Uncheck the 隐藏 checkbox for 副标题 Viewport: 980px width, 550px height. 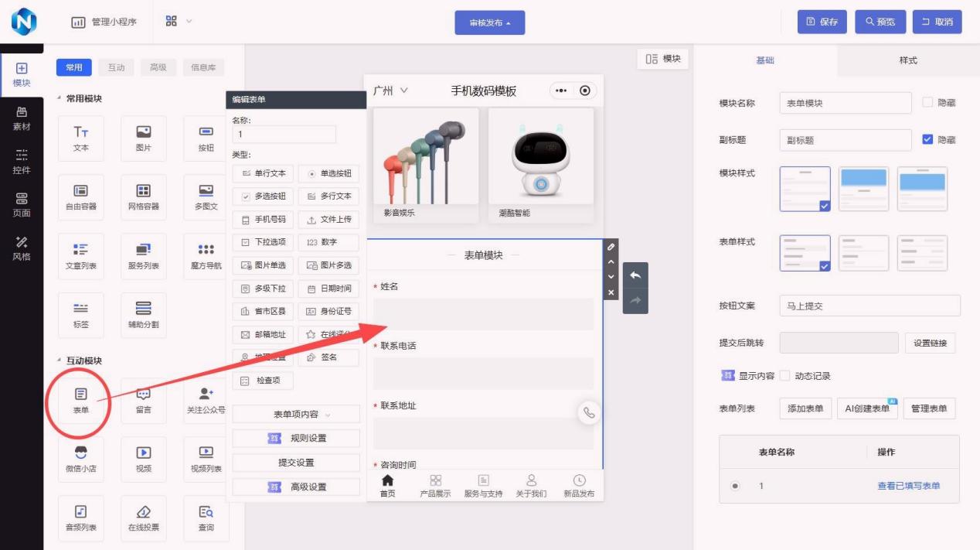[x=928, y=140]
